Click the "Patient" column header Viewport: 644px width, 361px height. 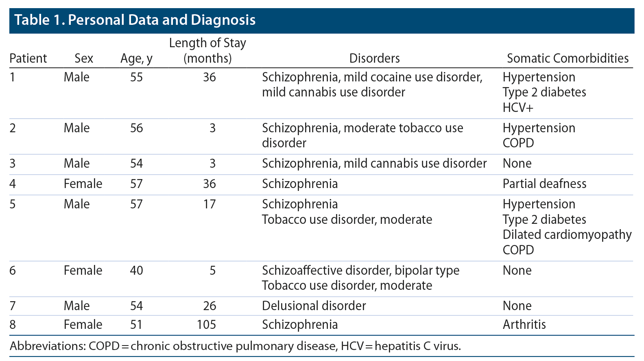point(28,59)
